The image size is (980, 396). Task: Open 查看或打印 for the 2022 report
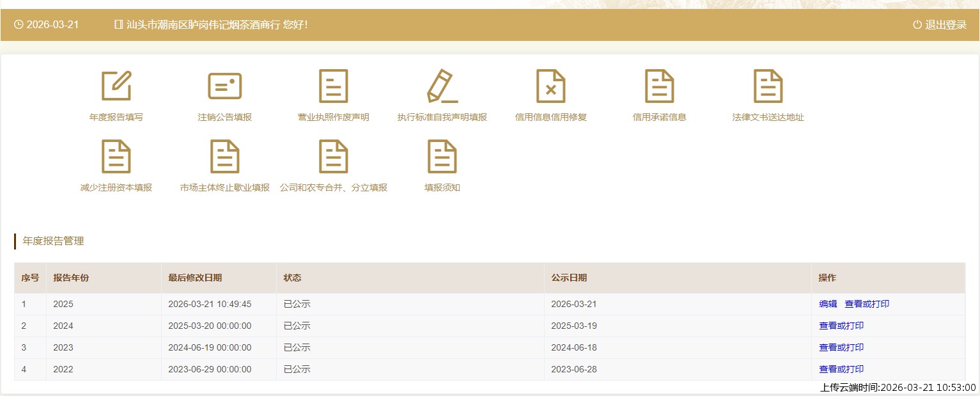click(x=841, y=369)
